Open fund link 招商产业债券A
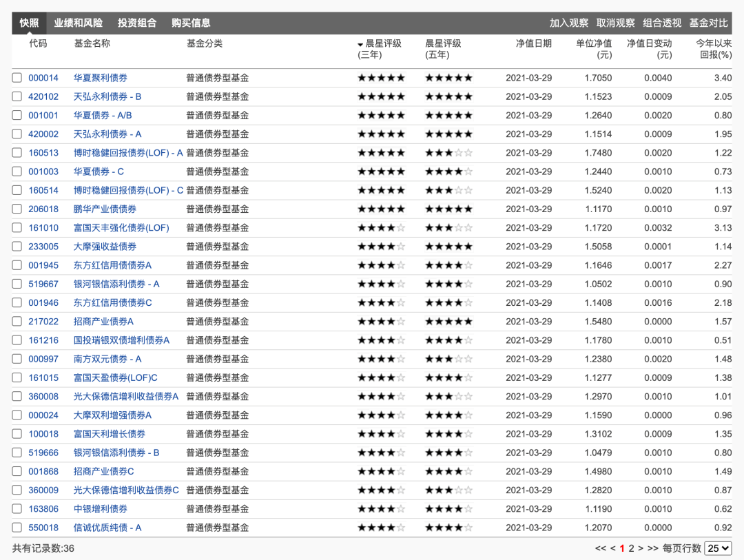This screenshot has height=560, width=744. coord(103,321)
